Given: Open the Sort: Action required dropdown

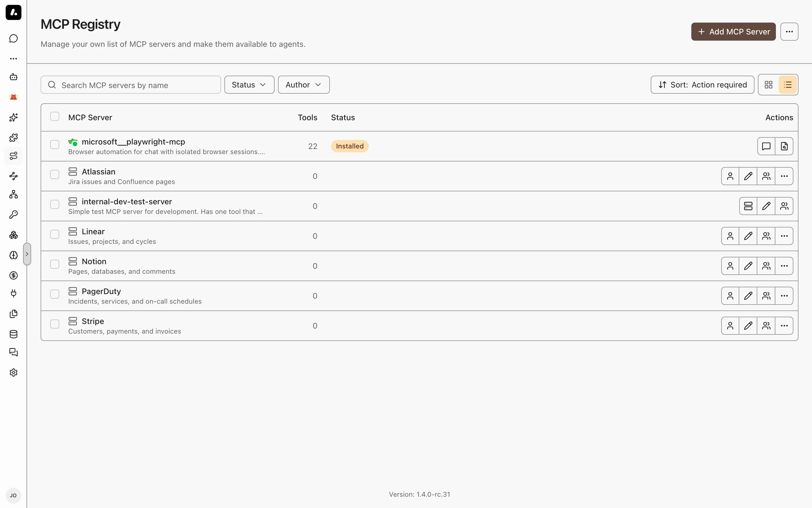Looking at the screenshot, I should coord(702,85).
